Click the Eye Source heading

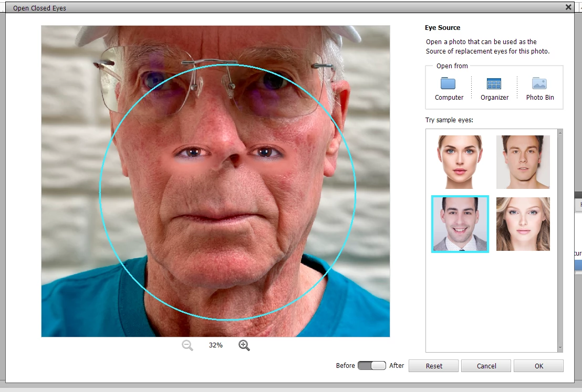(x=442, y=27)
